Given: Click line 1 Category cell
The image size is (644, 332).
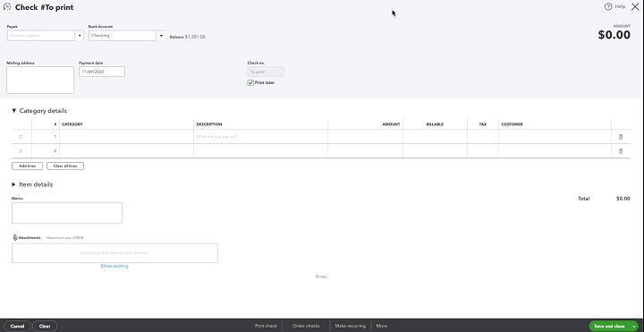Looking at the screenshot, I should (x=126, y=137).
